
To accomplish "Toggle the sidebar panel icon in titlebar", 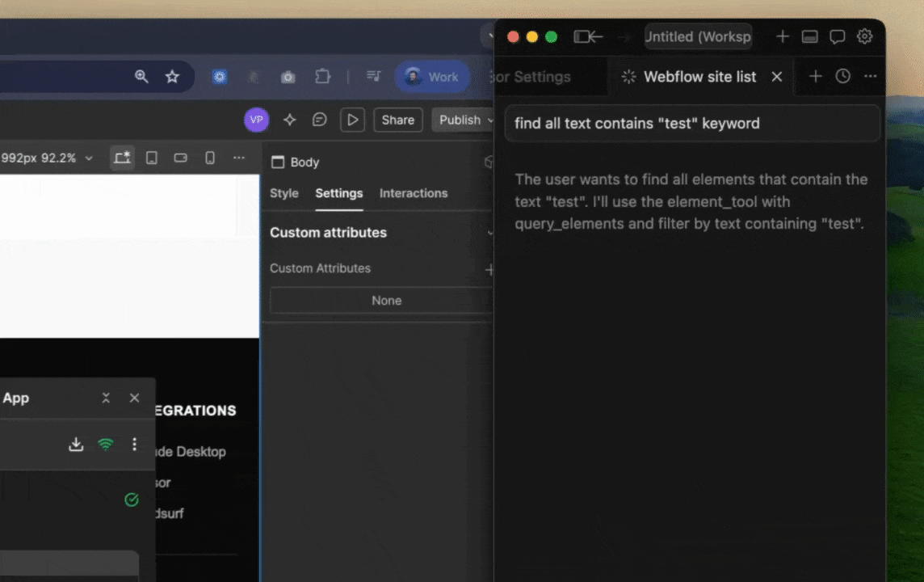I will point(809,36).
